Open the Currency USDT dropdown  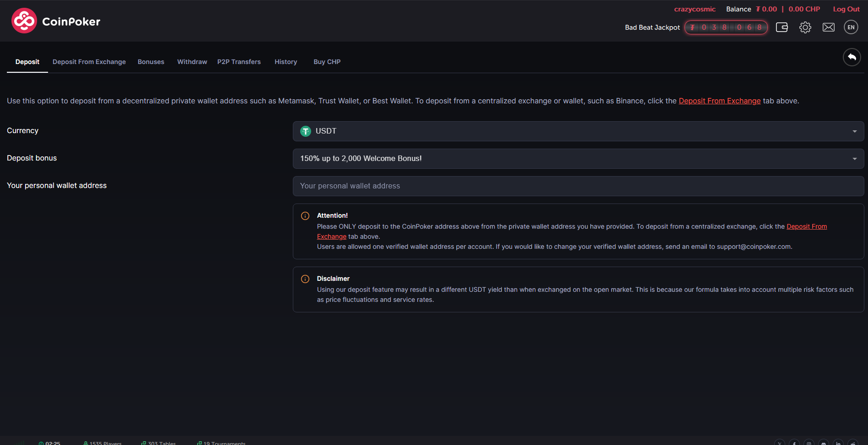pyautogui.click(x=578, y=131)
